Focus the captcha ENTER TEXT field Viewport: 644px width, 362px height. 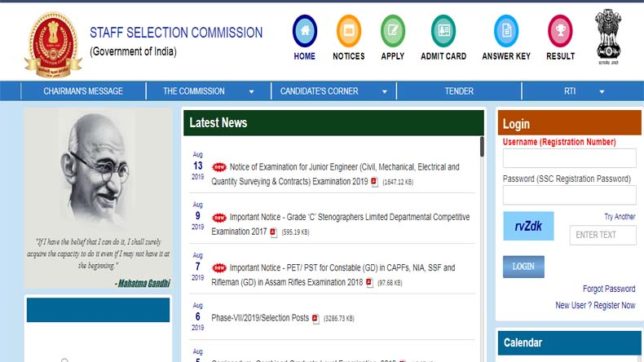click(603, 235)
